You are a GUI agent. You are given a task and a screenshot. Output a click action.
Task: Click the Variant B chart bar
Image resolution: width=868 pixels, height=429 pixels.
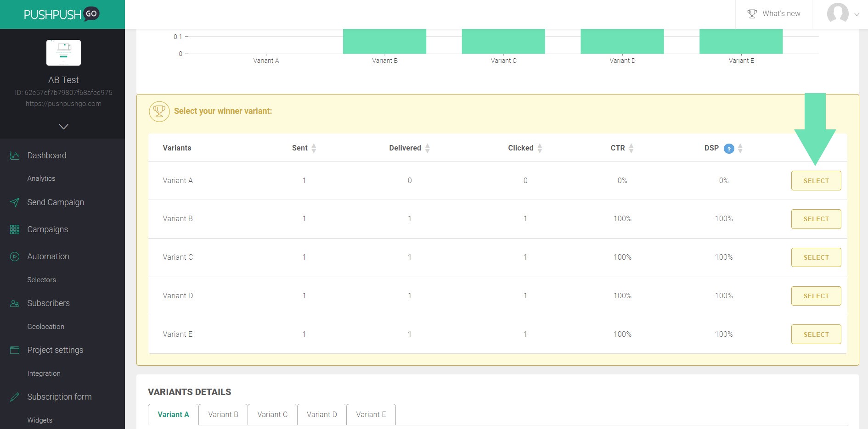(384, 41)
